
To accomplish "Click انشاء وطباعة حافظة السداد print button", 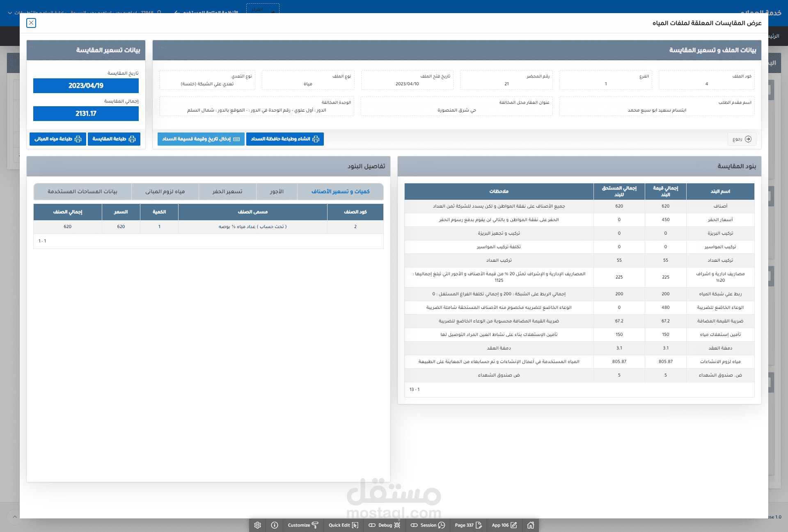I will [x=285, y=139].
